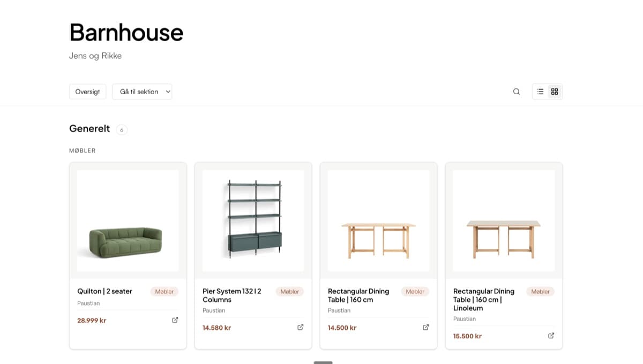Image resolution: width=643 pixels, height=364 pixels.
Task: Open the Rectangular Dining Table 160 cm image
Action: coord(379,221)
